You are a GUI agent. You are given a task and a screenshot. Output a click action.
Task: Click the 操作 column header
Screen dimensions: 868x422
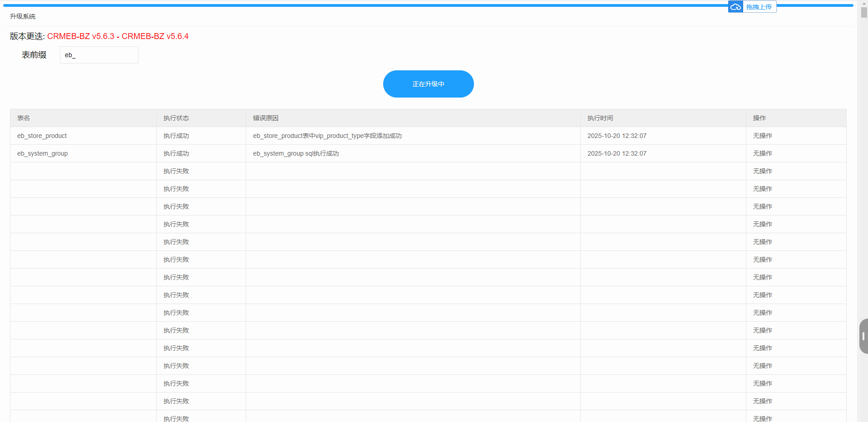click(759, 118)
